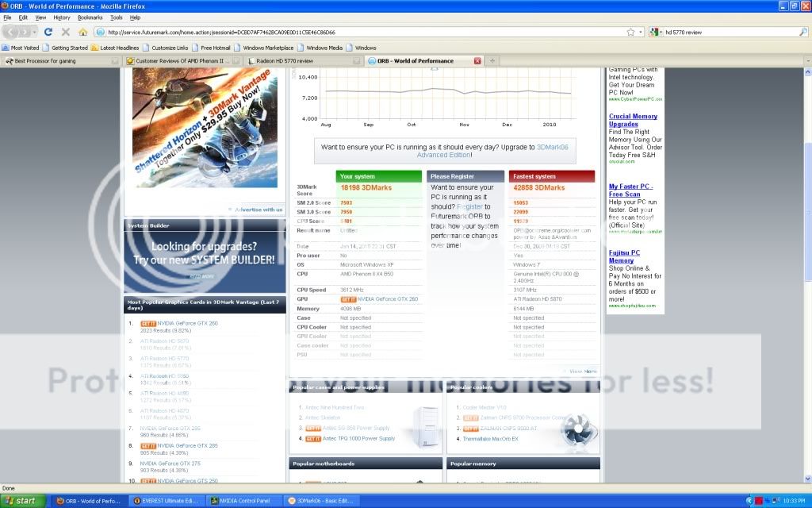
Task: Reload the current page
Action: [48, 32]
